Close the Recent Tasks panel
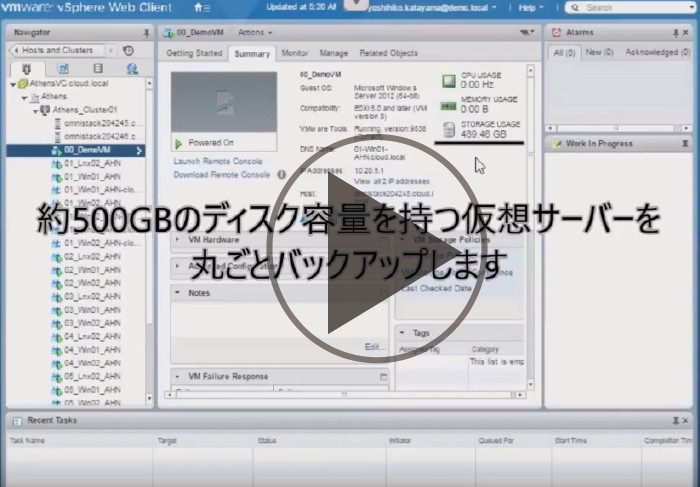The width and height of the screenshot is (700, 487). tap(686, 420)
